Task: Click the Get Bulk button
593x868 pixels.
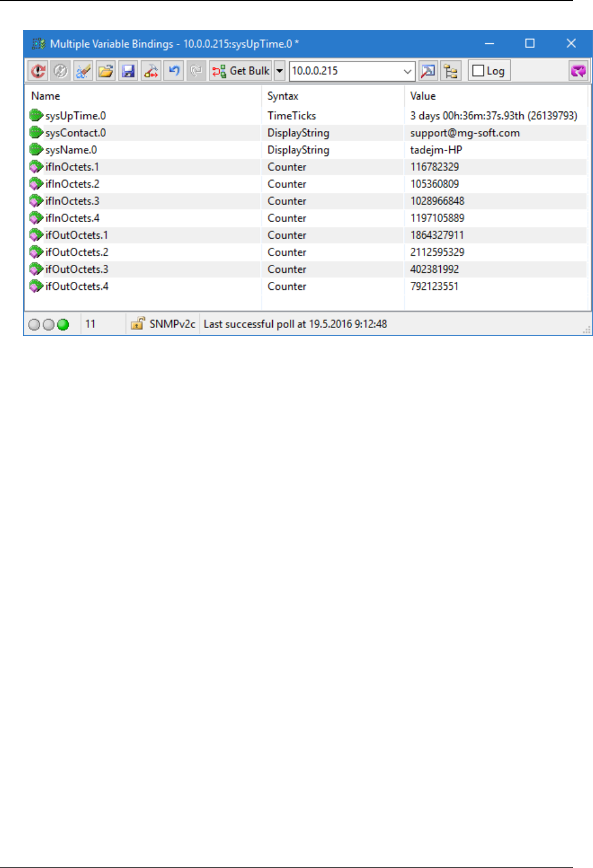Action: (241, 71)
